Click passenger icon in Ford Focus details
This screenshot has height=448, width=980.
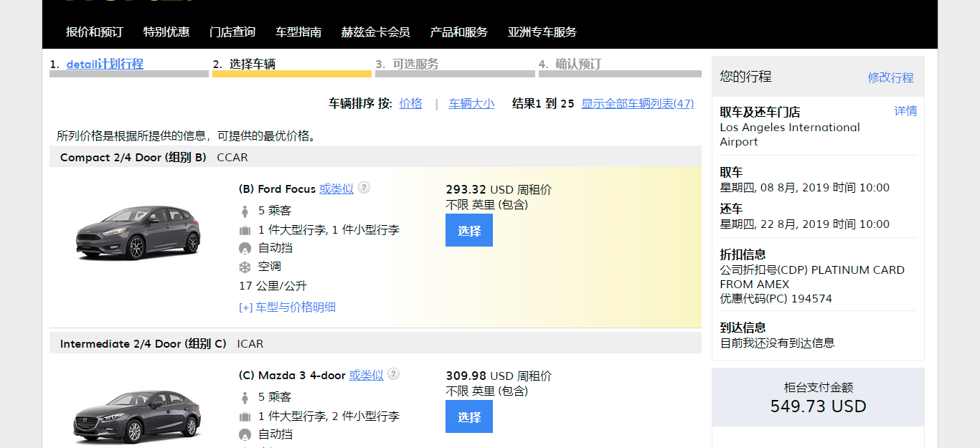245,211
